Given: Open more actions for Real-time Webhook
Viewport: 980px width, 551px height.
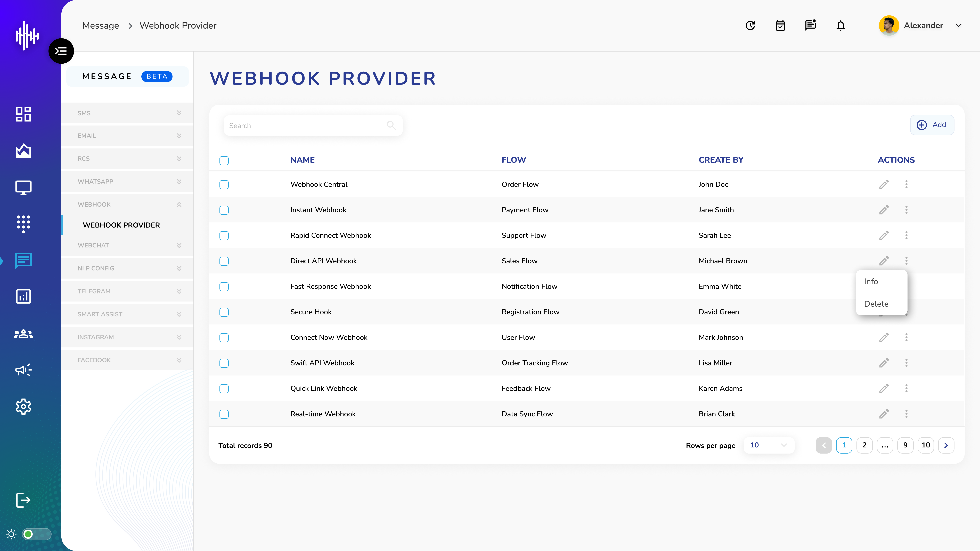Looking at the screenshot, I should pos(906,414).
